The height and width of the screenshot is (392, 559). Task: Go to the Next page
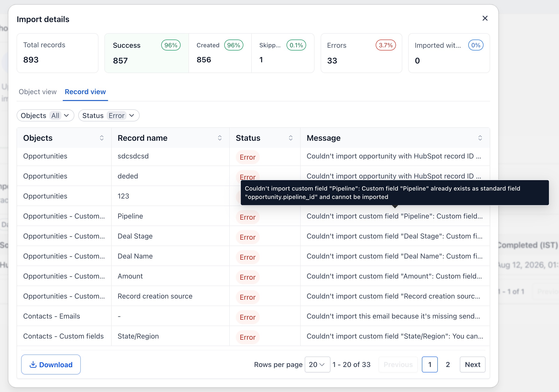(472, 364)
